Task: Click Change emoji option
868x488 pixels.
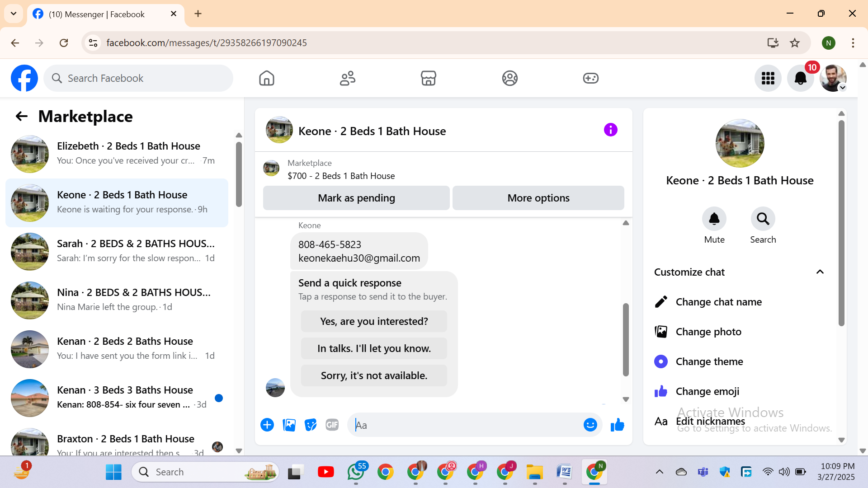Action: [x=740, y=391]
